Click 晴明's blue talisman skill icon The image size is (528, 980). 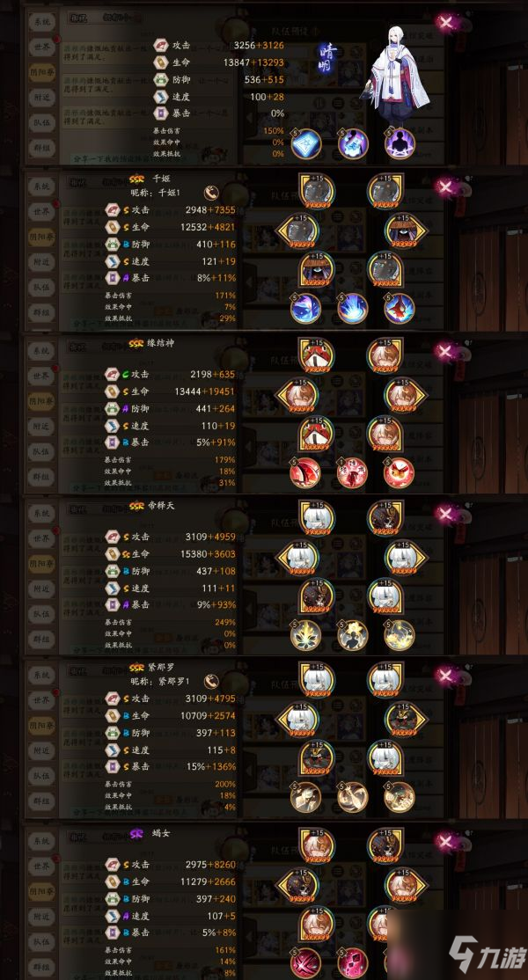pyautogui.click(x=305, y=143)
